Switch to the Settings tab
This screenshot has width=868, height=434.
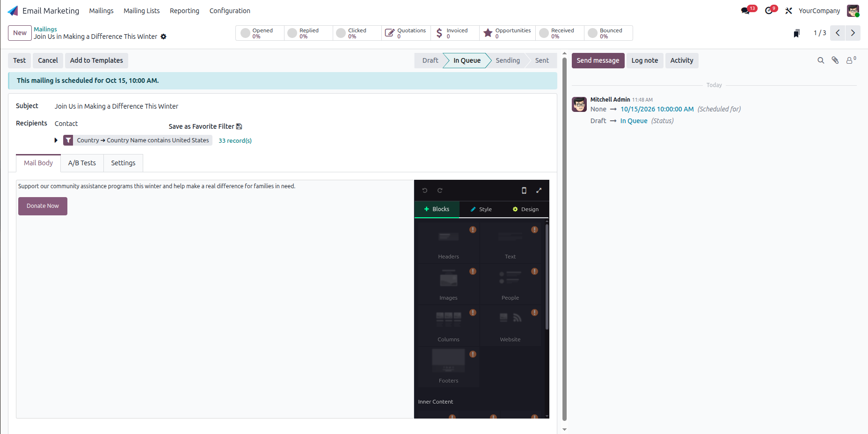click(123, 163)
